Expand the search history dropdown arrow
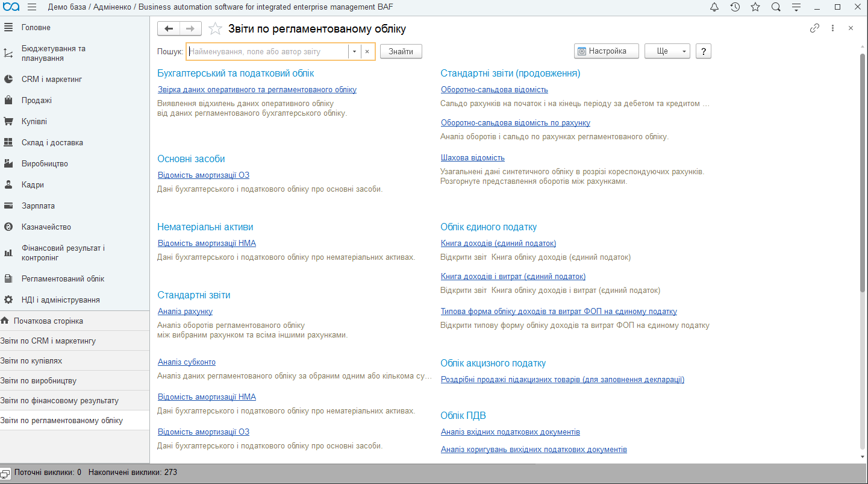Screen dimensions: 868x484 click(354, 51)
